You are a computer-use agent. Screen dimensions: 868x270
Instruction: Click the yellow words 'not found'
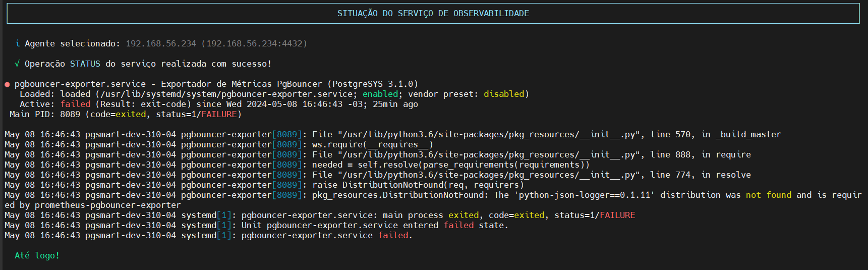point(769,195)
